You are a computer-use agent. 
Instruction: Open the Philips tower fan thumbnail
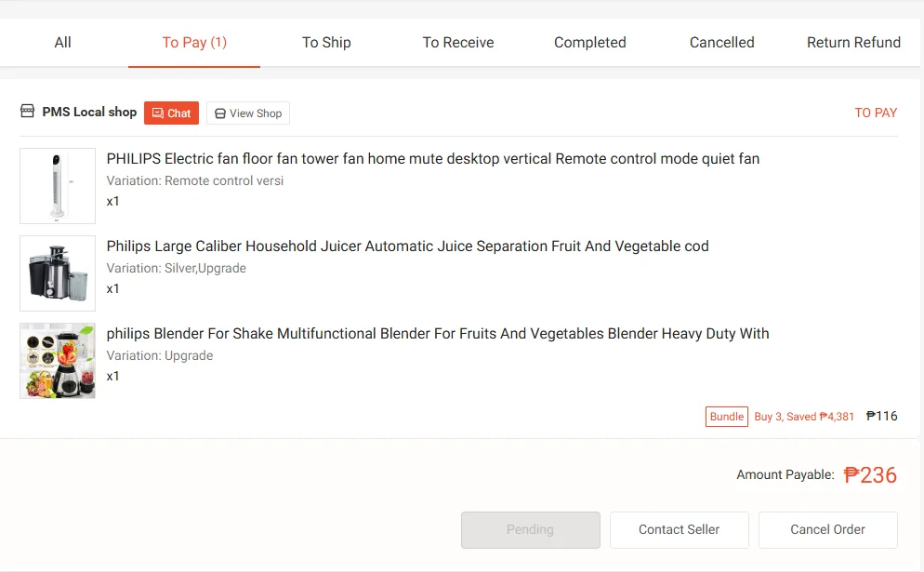58,186
